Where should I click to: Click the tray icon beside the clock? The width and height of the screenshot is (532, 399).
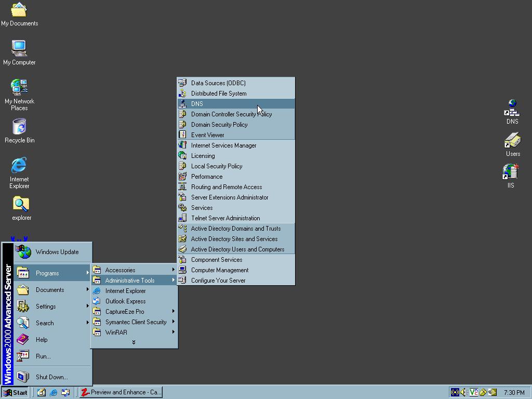tap(493, 393)
